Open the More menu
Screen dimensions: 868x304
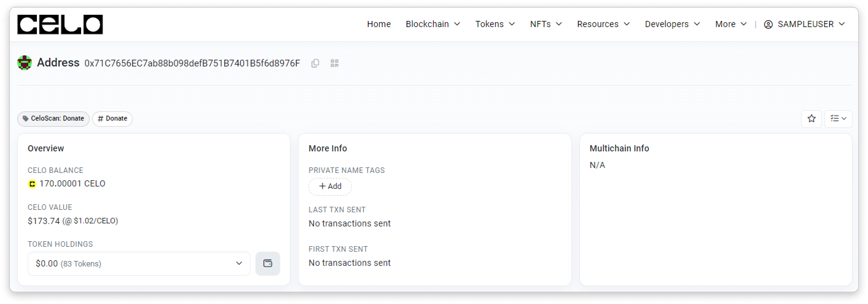click(x=730, y=24)
